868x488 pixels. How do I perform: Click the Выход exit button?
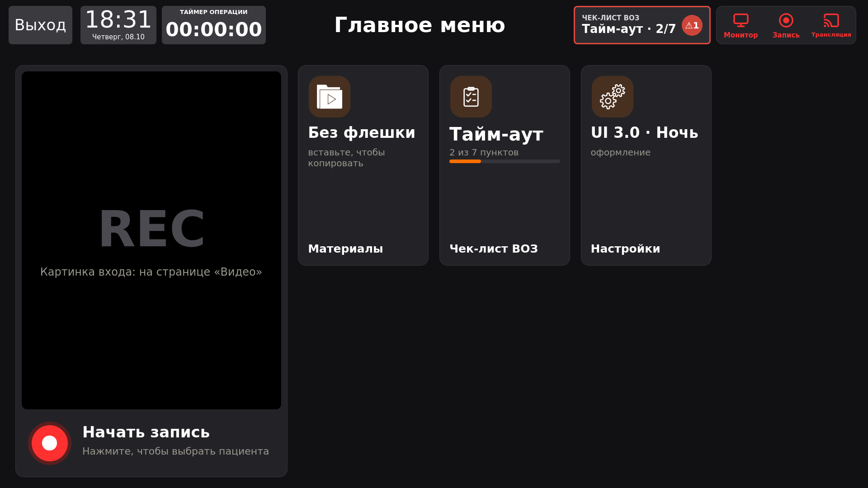tap(40, 25)
